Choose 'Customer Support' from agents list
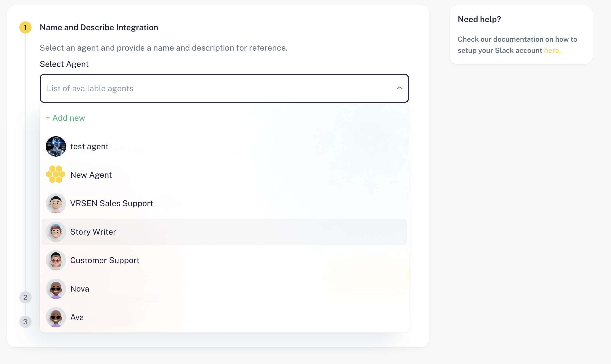This screenshot has height=364, width=611. (x=105, y=260)
